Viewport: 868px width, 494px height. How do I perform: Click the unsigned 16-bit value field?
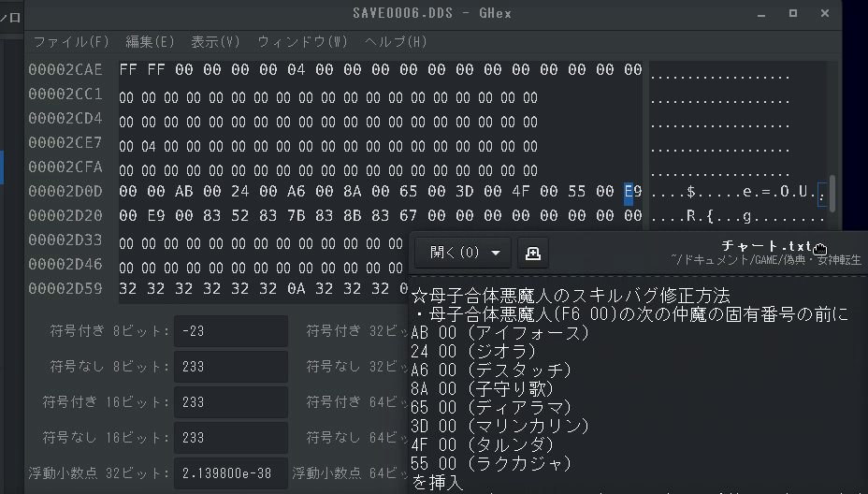coord(231,438)
